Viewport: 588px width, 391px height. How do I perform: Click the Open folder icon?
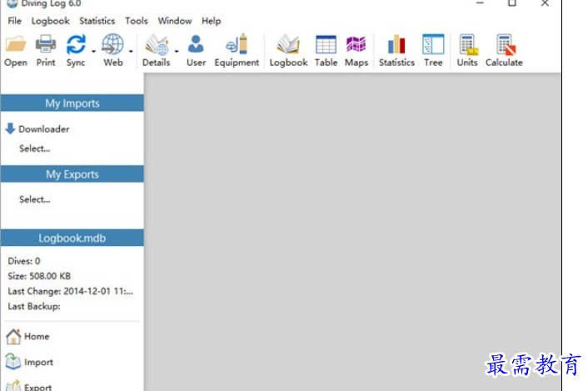15,44
